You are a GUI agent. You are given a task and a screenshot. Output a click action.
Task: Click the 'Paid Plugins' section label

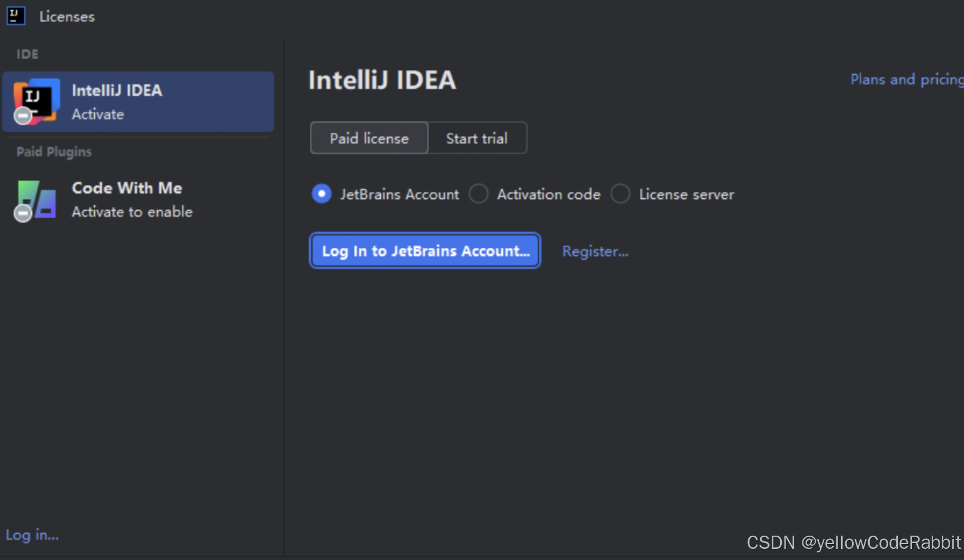point(54,152)
